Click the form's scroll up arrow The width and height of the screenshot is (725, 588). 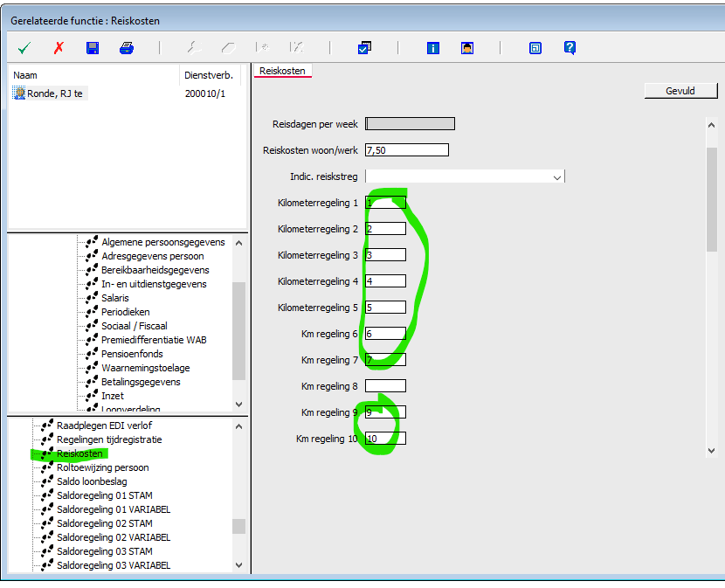[711, 125]
